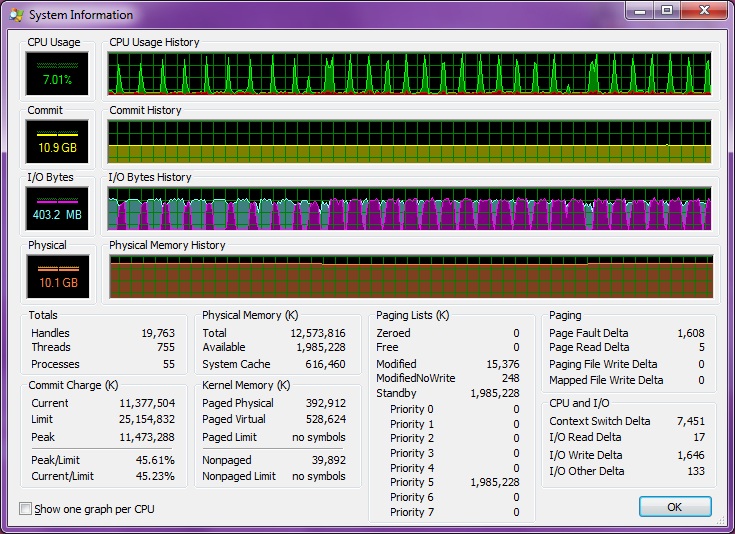The image size is (735, 534).
Task: Click the ModifiedNoWrite value 248
Action: tap(510, 378)
